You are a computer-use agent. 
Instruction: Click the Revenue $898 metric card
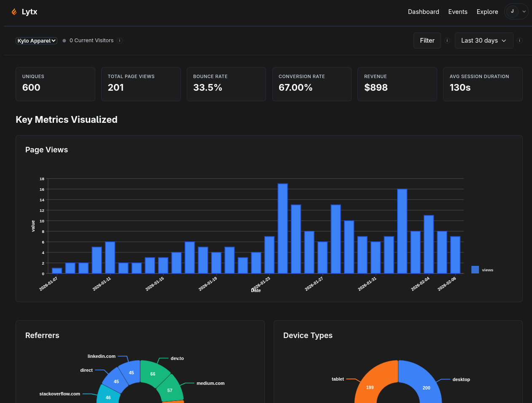coord(397,84)
